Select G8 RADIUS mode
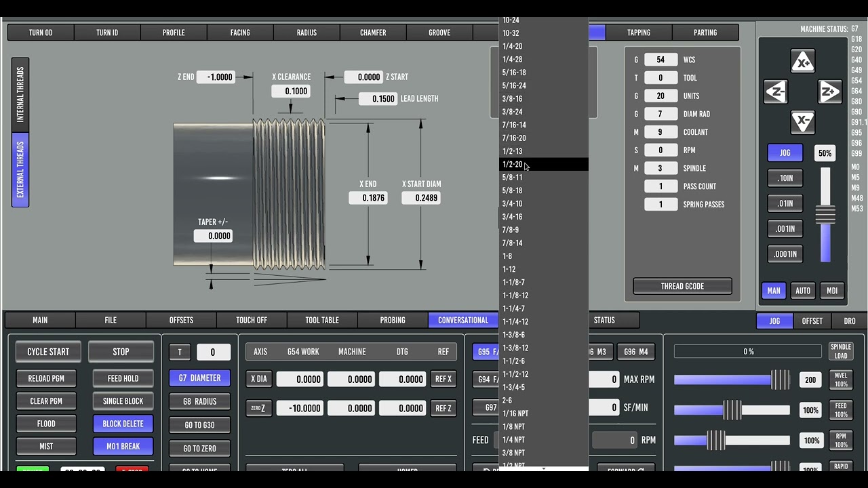This screenshot has width=868, height=488. point(199,401)
